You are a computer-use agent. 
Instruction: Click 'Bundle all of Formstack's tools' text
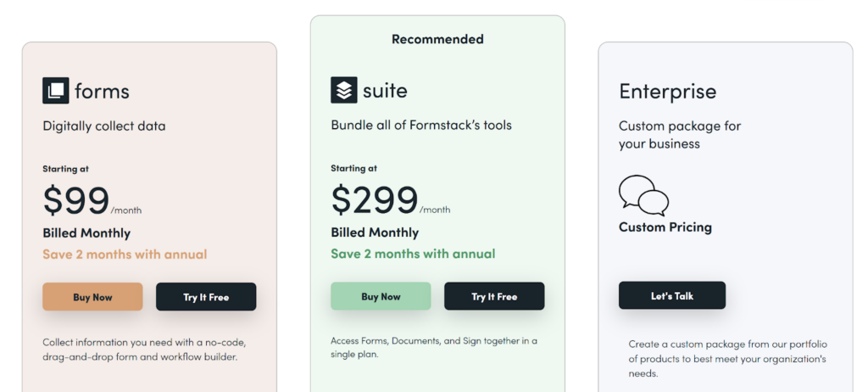click(421, 126)
